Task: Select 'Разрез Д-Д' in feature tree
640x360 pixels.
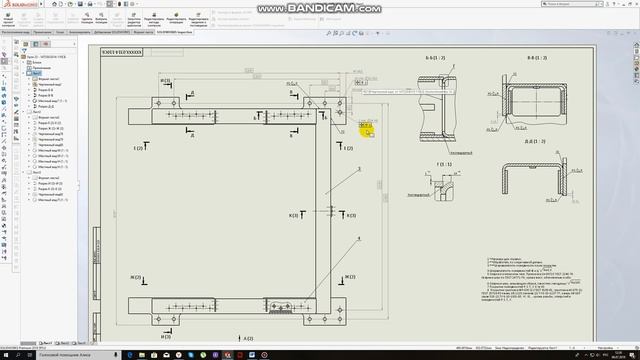Action: [x=46, y=106]
